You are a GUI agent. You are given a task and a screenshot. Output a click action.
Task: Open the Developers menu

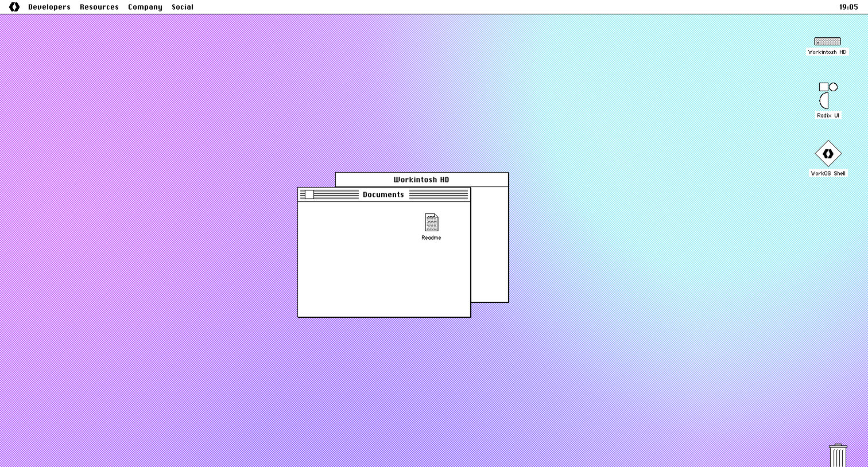point(49,7)
